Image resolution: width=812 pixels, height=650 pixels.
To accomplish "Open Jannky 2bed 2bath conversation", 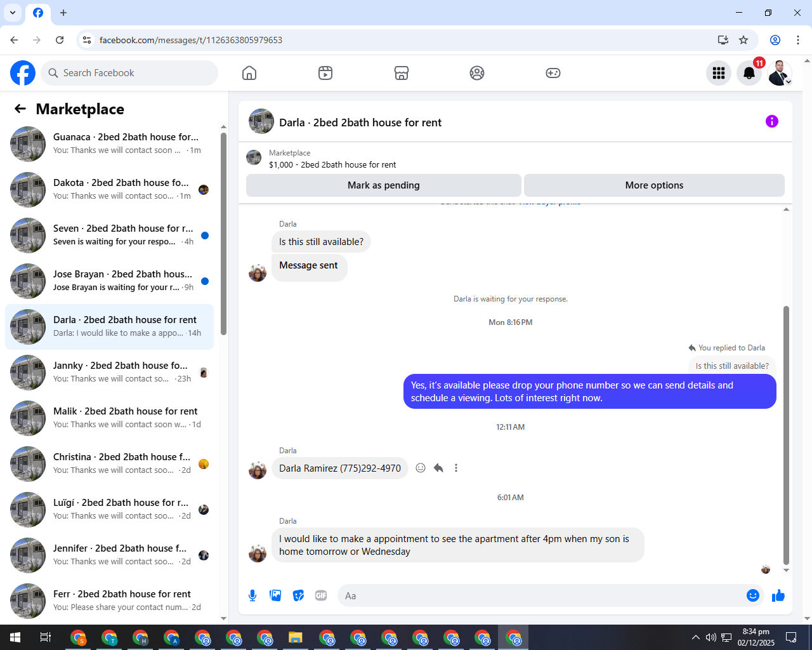I will coord(109,373).
